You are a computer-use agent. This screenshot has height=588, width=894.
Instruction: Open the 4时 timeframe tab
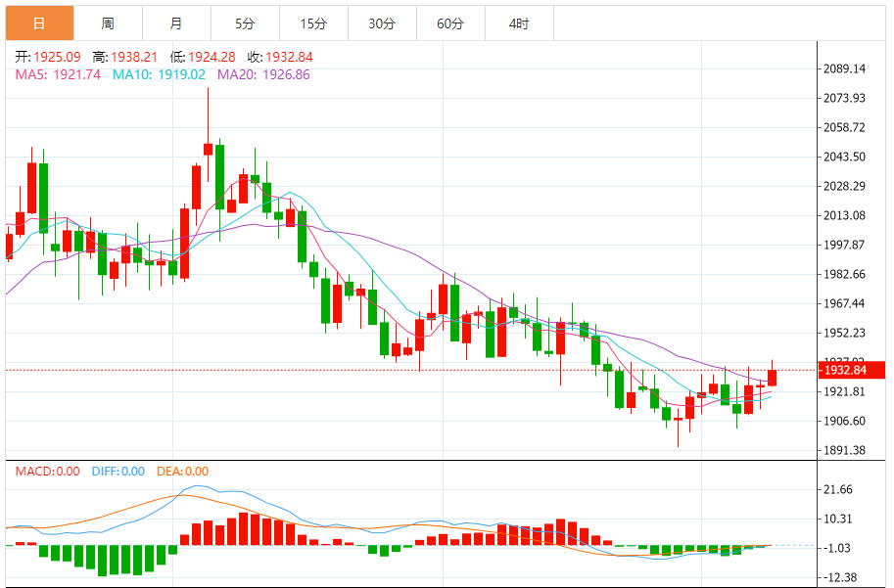tap(519, 23)
